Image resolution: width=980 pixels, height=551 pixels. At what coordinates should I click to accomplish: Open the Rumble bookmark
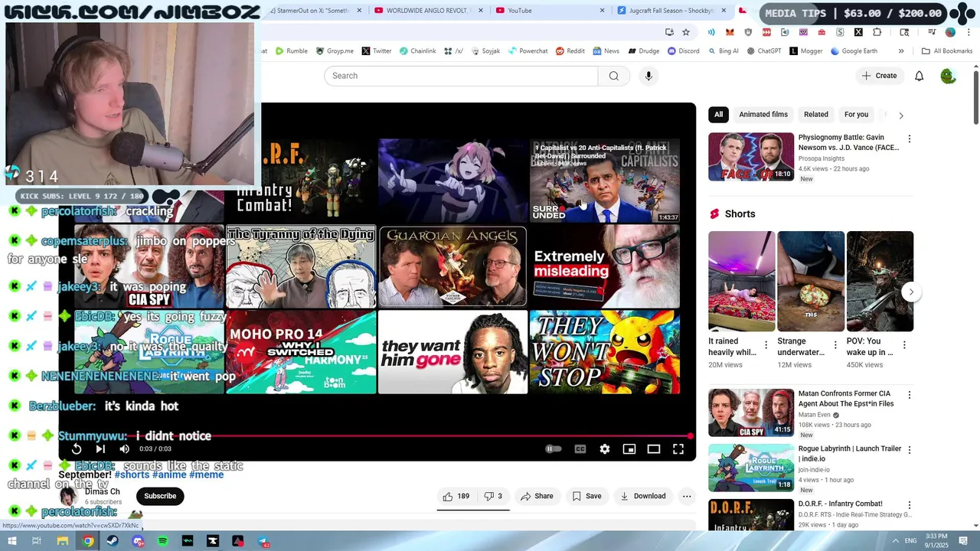(x=292, y=51)
